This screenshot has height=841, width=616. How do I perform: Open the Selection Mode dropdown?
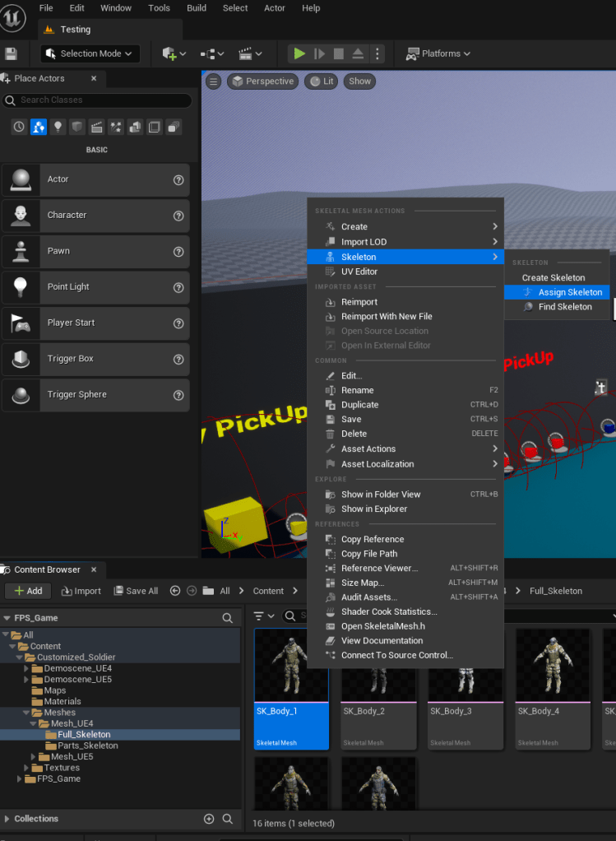(x=90, y=53)
